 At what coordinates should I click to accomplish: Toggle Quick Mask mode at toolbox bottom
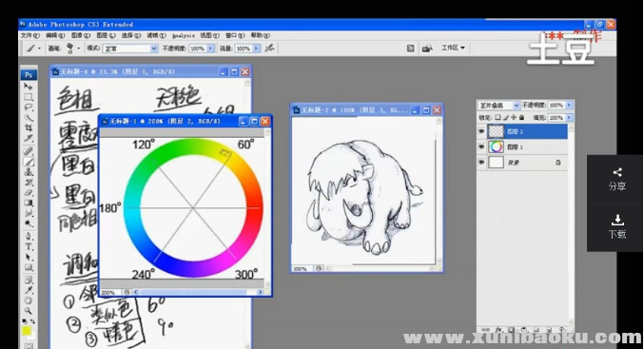coord(29,346)
